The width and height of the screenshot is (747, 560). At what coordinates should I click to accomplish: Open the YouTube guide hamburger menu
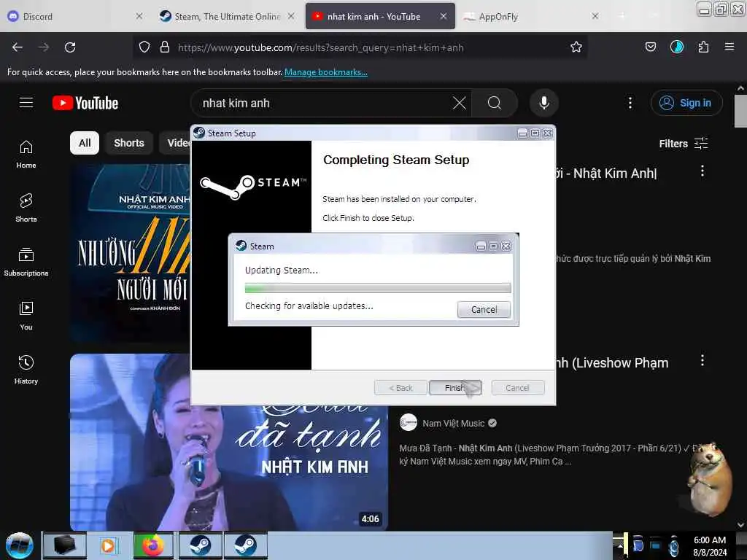[26, 103]
